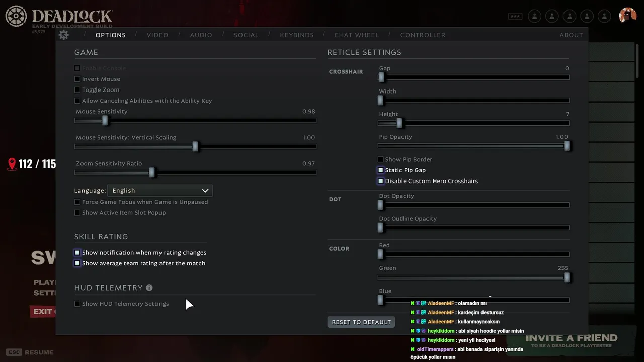Click the empty party slot beside rank badge
Viewport: 644px width, 362px height.
pos(535,16)
